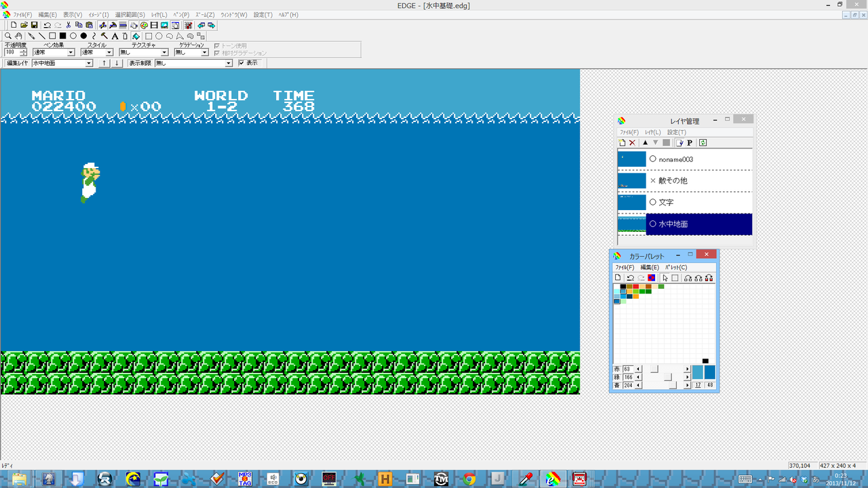Select the outlined rectangle tool
The width and height of the screenshot is (868, 488).
click(x=52, y=36)
